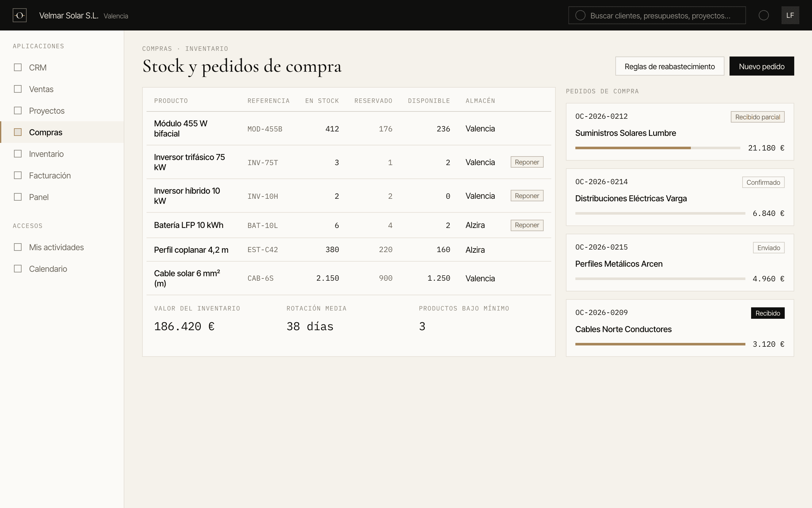The width and height of the screenshot is (812, 508).
Task: Click reference MOD-455B
Action: tap(265, 129)
